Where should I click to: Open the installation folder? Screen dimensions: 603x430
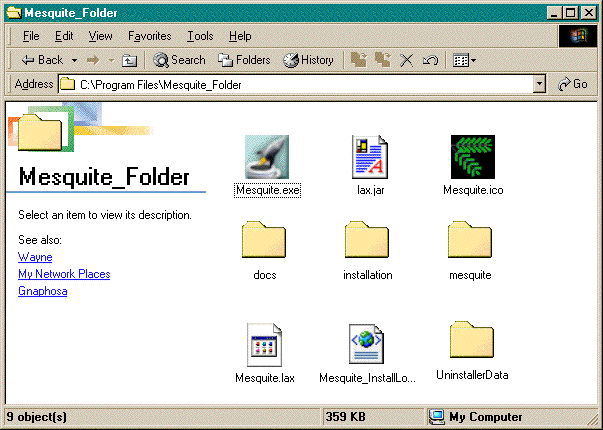[x=367, y=243]
